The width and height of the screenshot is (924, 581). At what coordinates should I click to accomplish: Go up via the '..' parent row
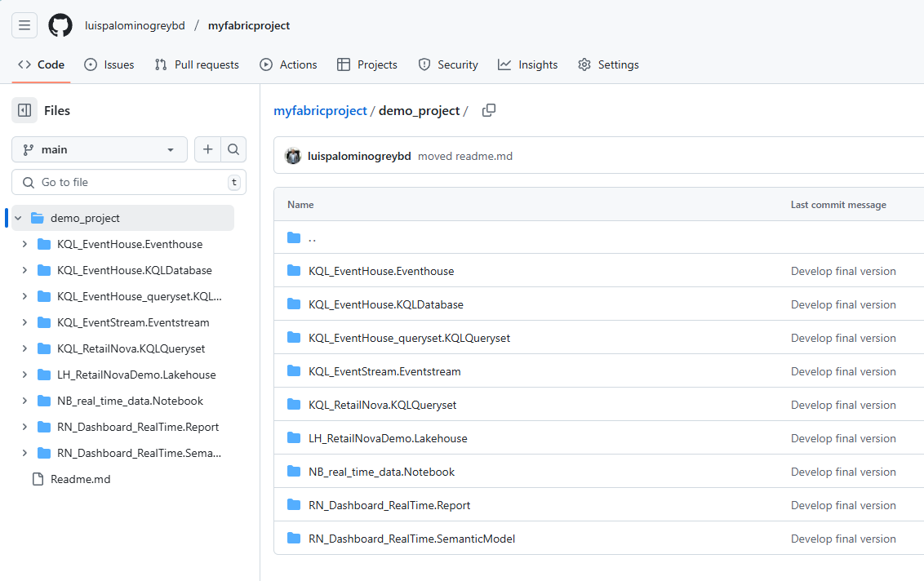click(x=313, y=237)
